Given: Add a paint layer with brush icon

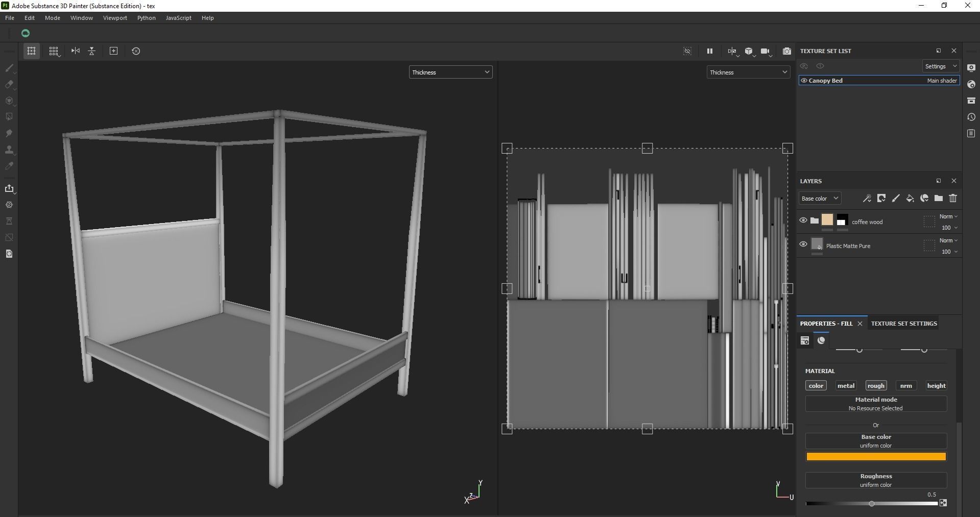Looking at the screenshot, I should click(895, 198).
